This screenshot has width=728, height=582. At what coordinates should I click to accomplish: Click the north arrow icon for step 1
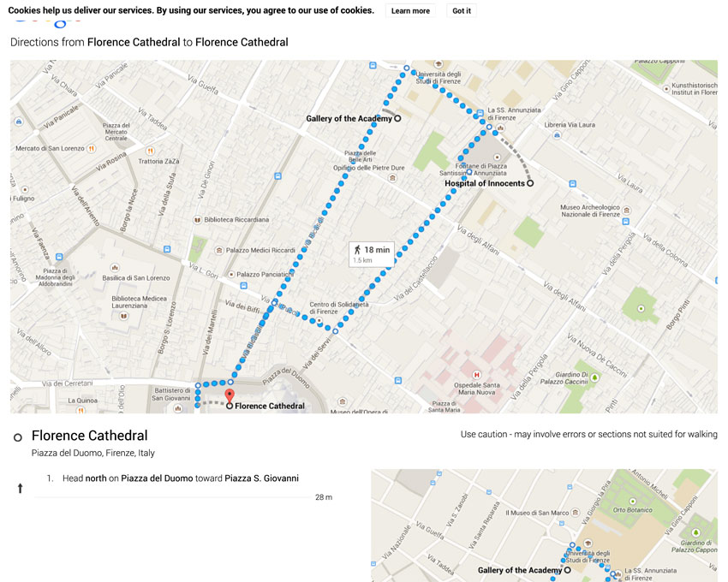pos(20,489)
